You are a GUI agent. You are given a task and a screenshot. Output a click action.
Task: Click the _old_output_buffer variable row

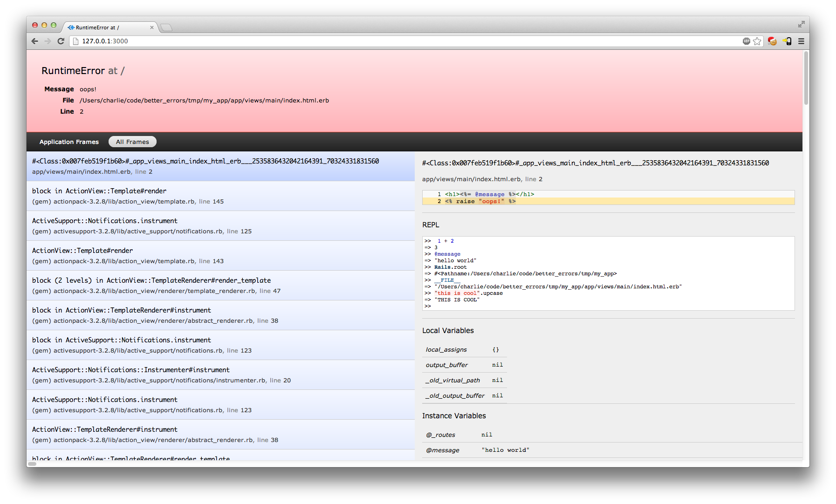click(x=464, y=395)
